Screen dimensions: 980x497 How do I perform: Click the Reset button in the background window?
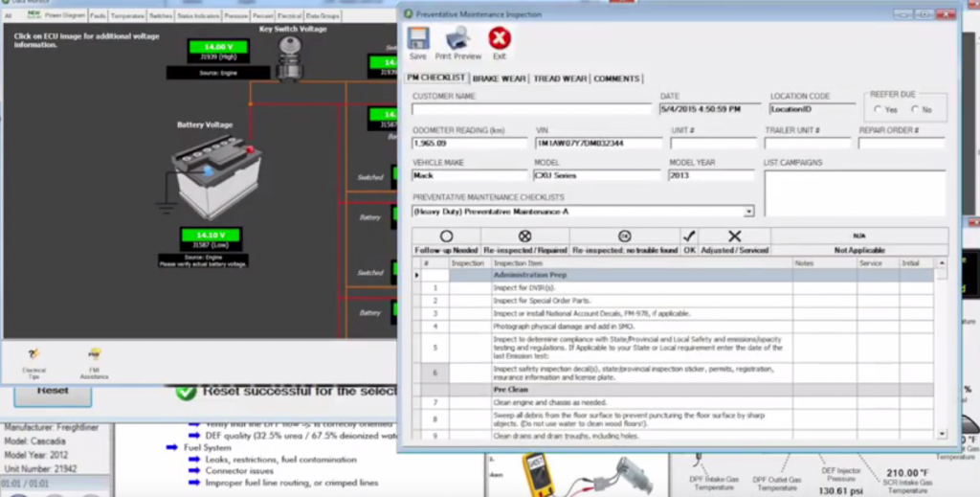53,394
